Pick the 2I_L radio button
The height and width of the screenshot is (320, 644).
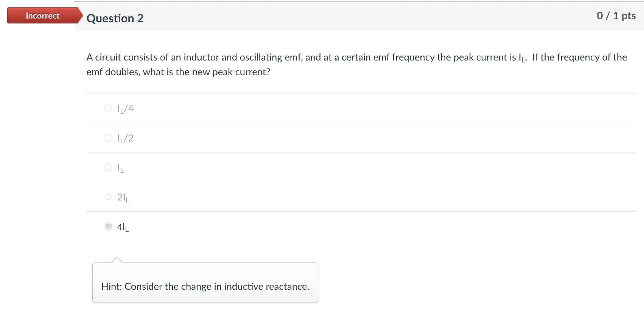tap(108, 197)
